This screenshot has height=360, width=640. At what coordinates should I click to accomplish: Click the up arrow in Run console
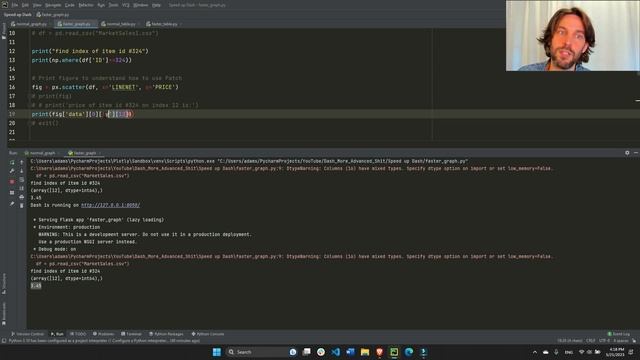coord(22,162)
